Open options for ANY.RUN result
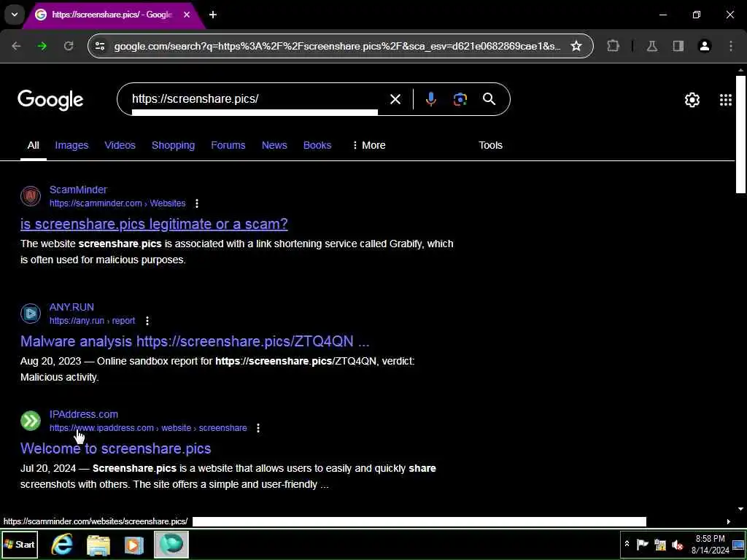 147,321
